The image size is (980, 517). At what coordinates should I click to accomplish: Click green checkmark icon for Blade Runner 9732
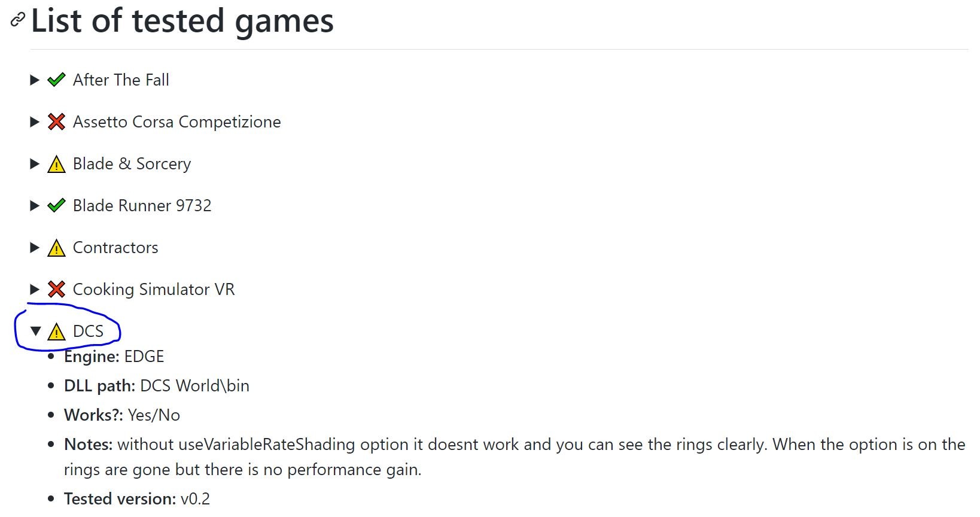pyautogui.click(x=56, y=205)
